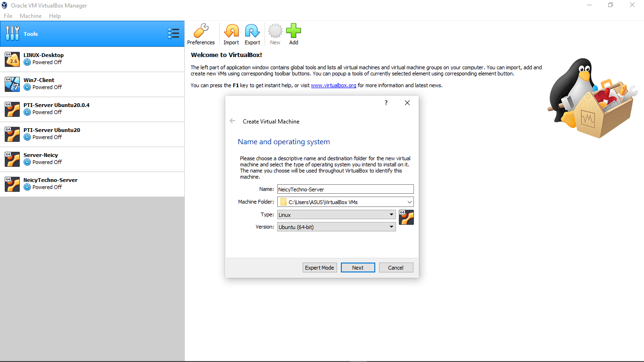Select PTI-Server Ubuntu20 in the list
The image size is (644, 362).
[92, 134]
